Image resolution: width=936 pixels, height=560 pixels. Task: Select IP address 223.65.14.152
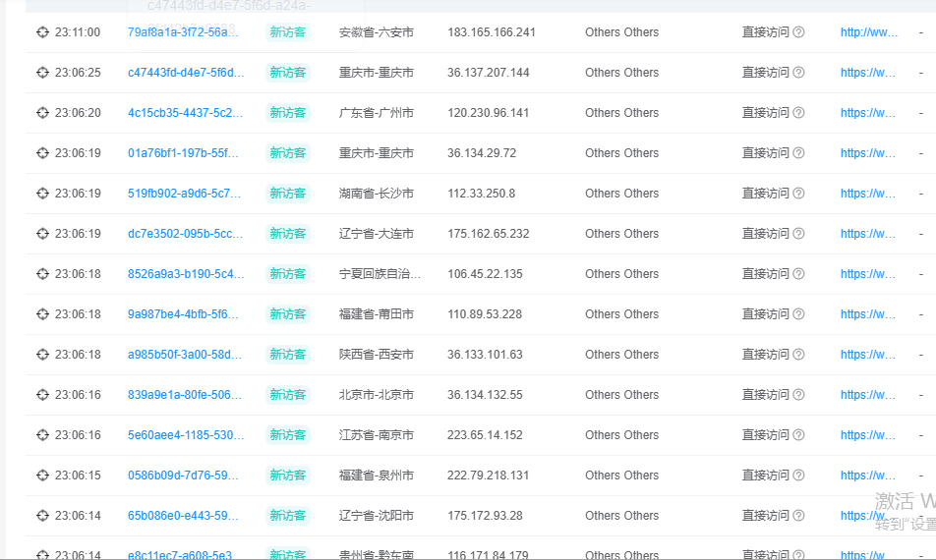point(485,435)
